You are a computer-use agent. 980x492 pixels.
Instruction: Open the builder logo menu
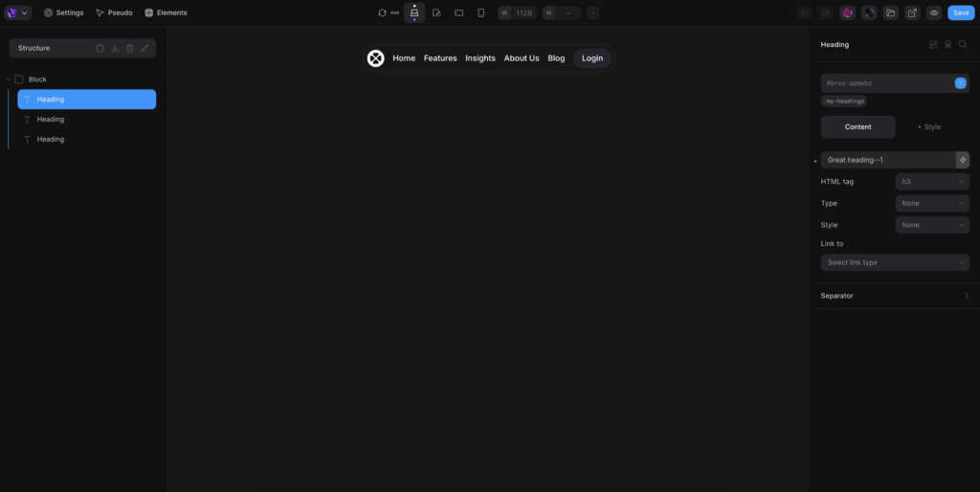[17, 12]
